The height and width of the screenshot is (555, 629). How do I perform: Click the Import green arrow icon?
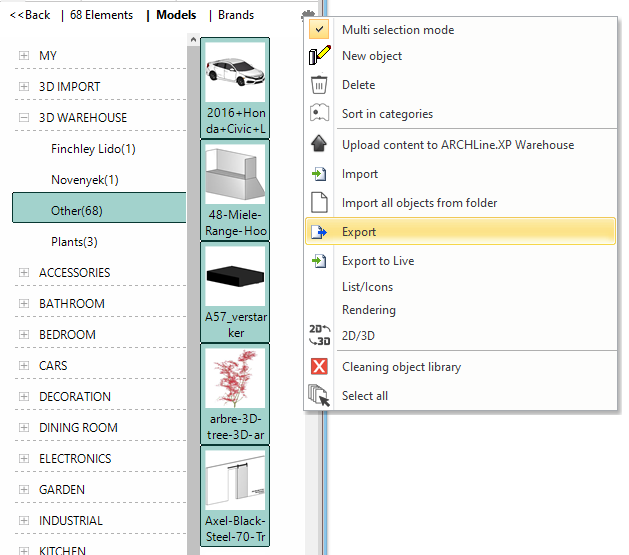[x=319, y=174]
